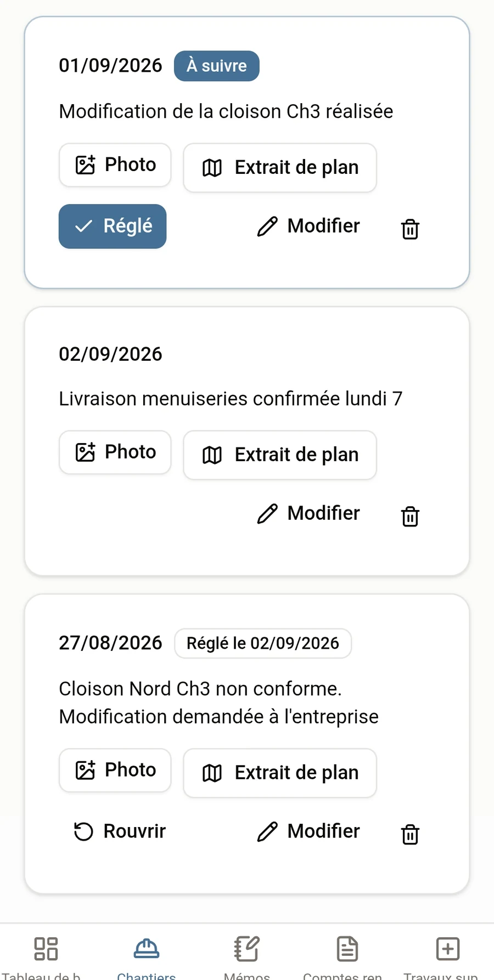Open Comptes rendus document tab
The height and width of the screenshot is (980, 494).
(347, 954)
